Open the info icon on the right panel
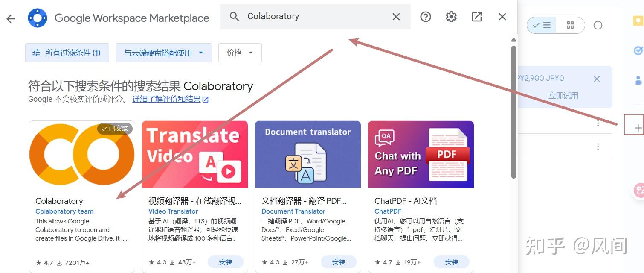This screenshot has width=644, height=273. [x=598, y=25]
